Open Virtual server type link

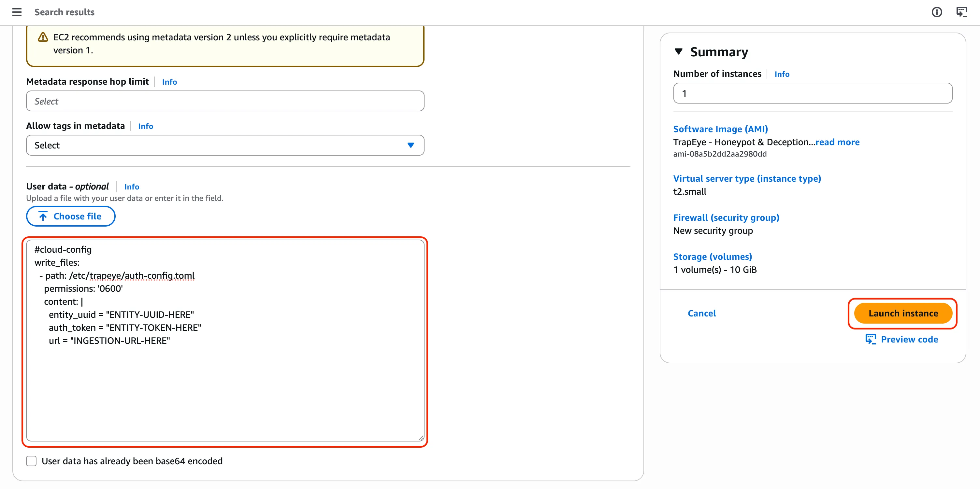(x=747, y=178)
